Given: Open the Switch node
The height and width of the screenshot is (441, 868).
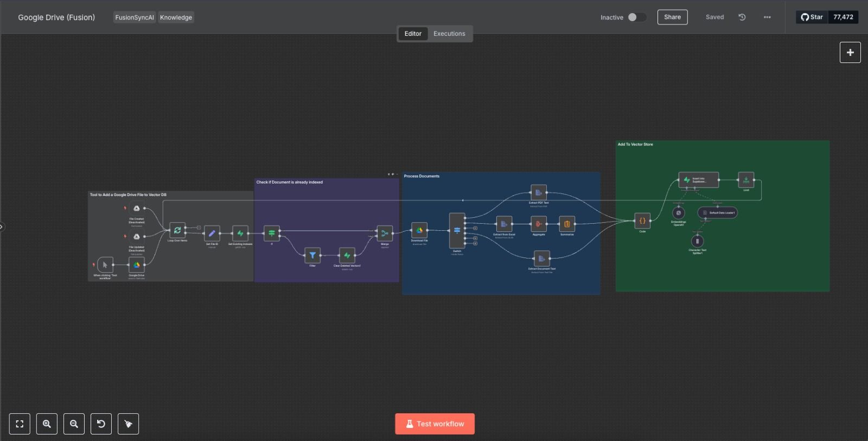Looking at the screenshot, I should 457,230.
